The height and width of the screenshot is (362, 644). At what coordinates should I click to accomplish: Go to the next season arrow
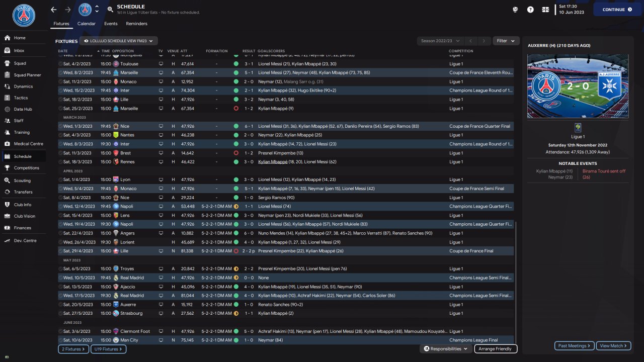point(484,41)
